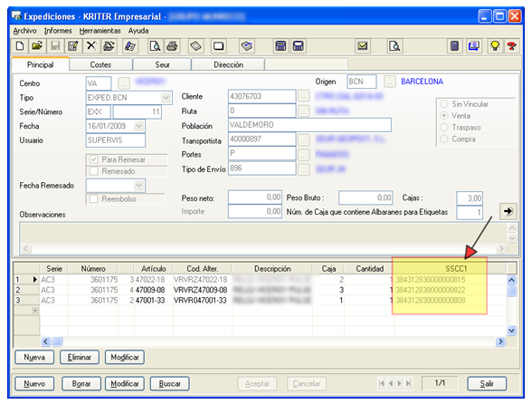Switch to the Principal tab
The width and height of the screenshot is (532, 404).
pos(41,64)
